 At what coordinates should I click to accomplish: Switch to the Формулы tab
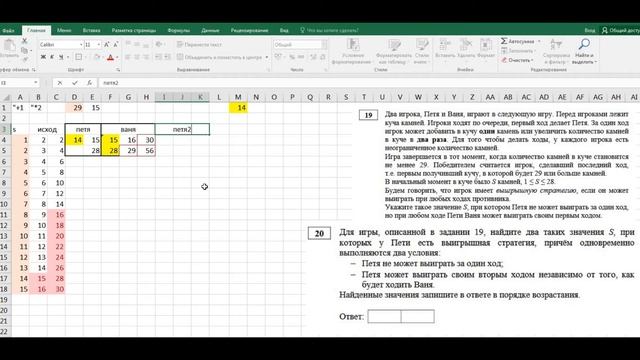pyautogui.click(x=179, y=30)
